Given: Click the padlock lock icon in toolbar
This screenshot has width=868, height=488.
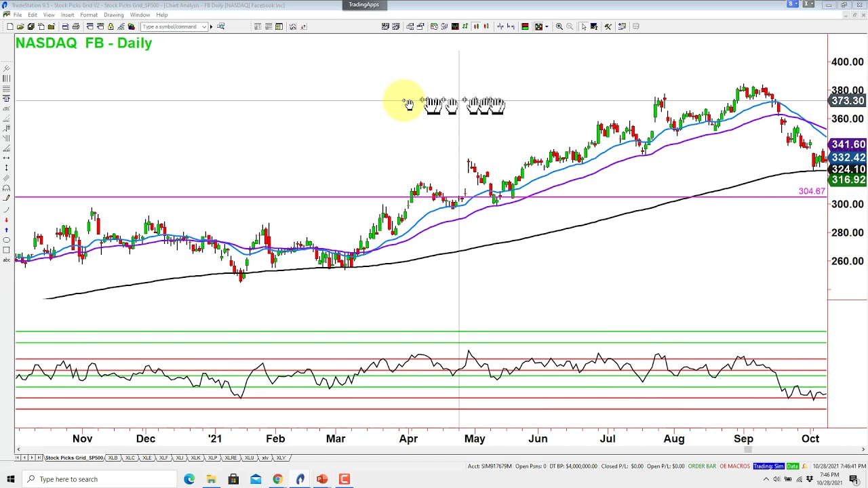Looking at the screenshot, I should (111, 26).
